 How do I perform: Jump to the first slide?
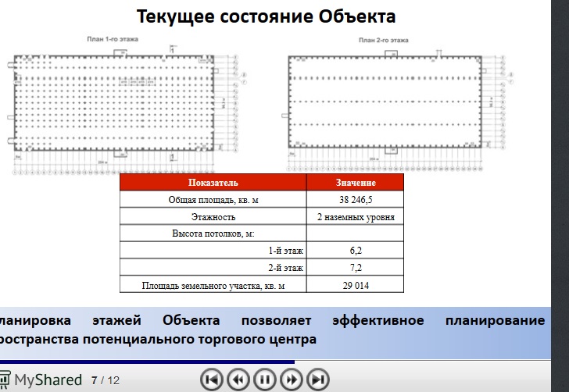click(212, 380)
